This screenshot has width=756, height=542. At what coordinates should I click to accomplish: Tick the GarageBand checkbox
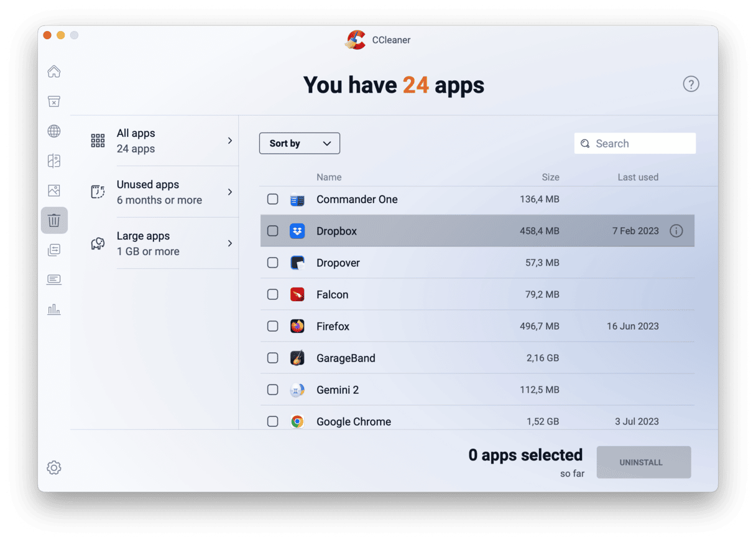[x=273, y=358]
